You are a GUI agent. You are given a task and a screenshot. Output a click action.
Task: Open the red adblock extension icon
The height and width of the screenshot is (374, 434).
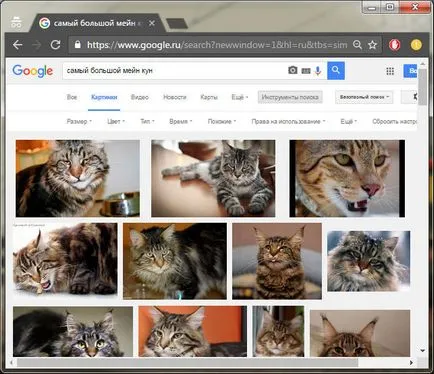pyautogui.click(x=395, y=45)
